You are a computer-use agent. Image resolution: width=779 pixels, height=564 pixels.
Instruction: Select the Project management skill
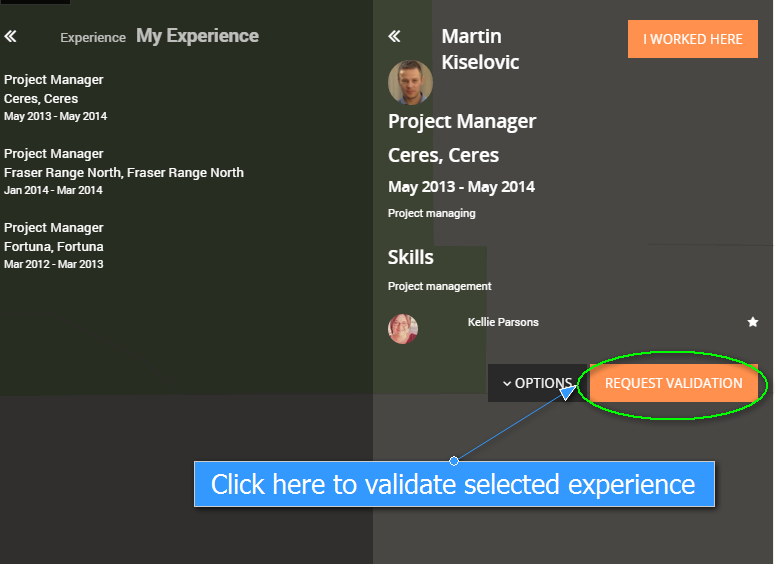(439, 286)
